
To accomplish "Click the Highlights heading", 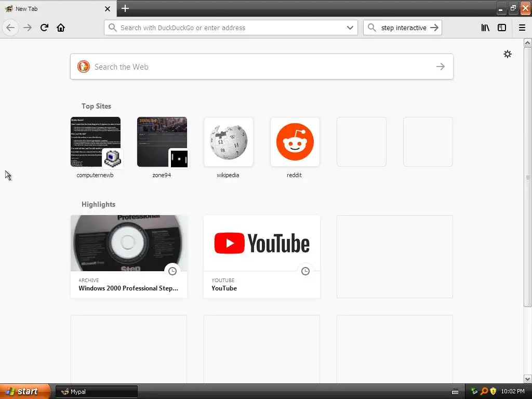I will [98, 204].
